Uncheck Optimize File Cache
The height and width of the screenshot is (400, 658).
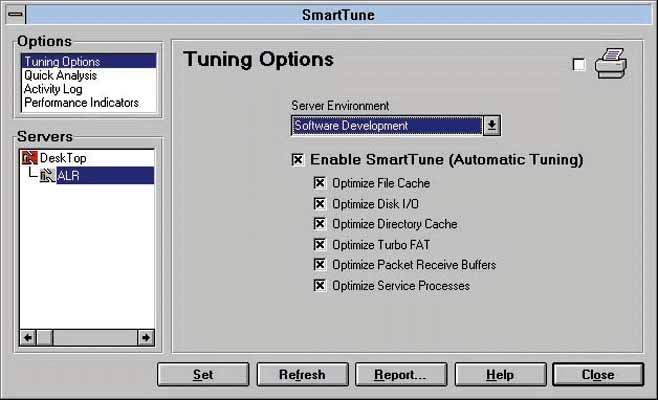[x=320, y=183]
